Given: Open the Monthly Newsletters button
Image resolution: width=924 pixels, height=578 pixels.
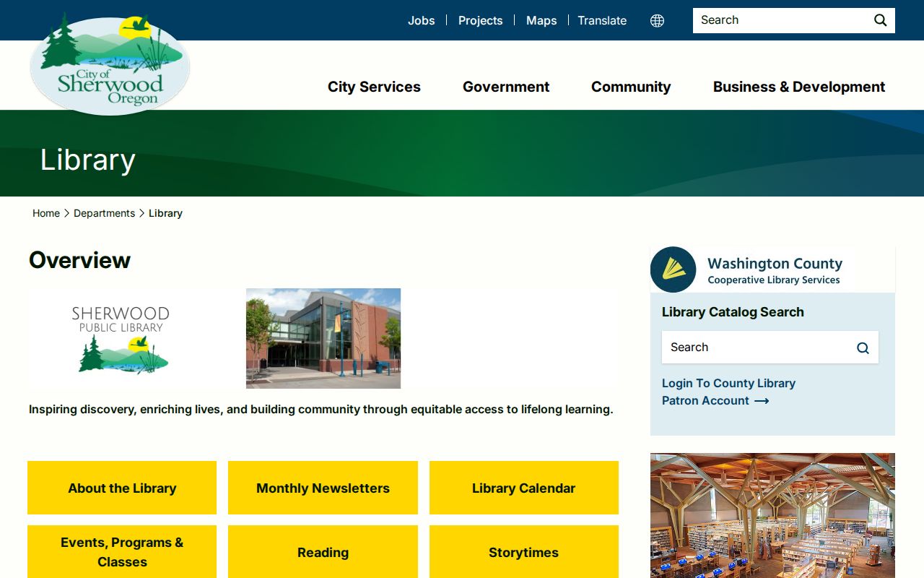Looking at the screenshot, I should pyautogui.click(x=323, y=488).
